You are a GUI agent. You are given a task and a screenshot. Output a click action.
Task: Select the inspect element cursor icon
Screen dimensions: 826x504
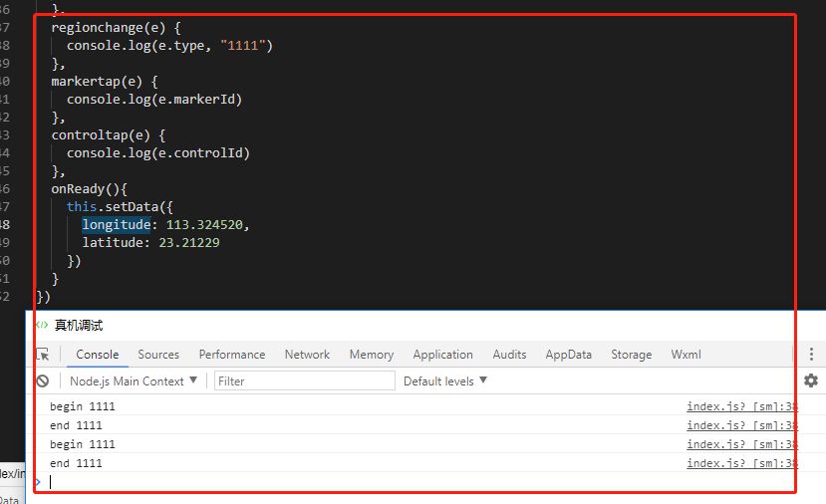(x=43, y=355)
